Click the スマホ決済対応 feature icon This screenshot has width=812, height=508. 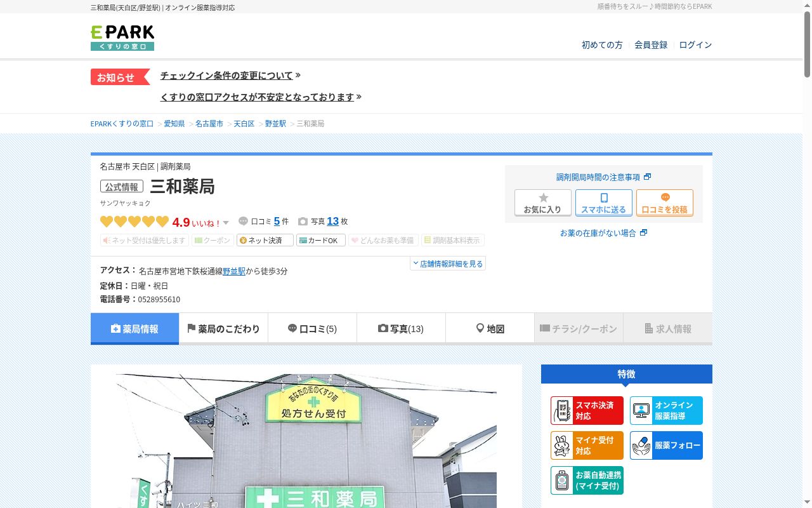587,411
